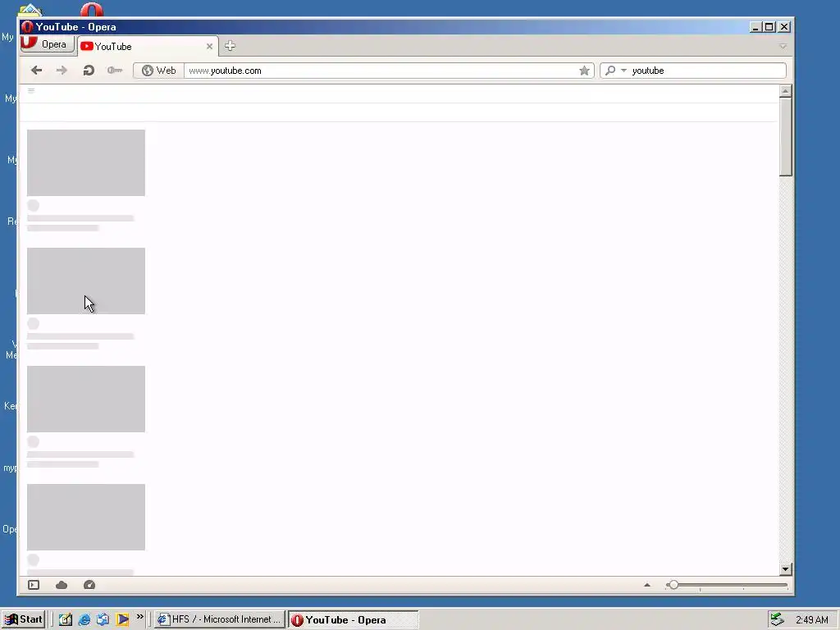Open the fourth video placeholder thumbnail
The height and width of the screenshot is (630, 840).
pos(85,517)
